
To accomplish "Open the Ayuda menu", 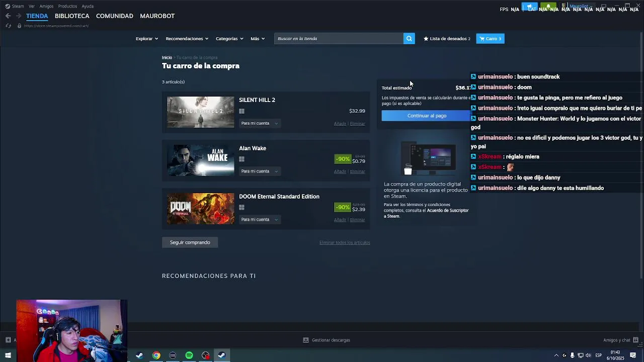I will point(88,7).
